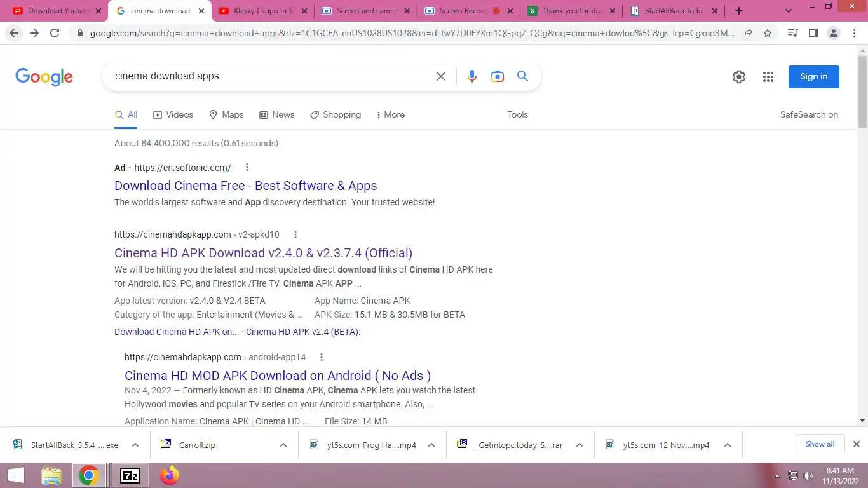This screenshot has height=488, width=868.
Task: Open Chrome side panel icon
Action: coord(813,33)
